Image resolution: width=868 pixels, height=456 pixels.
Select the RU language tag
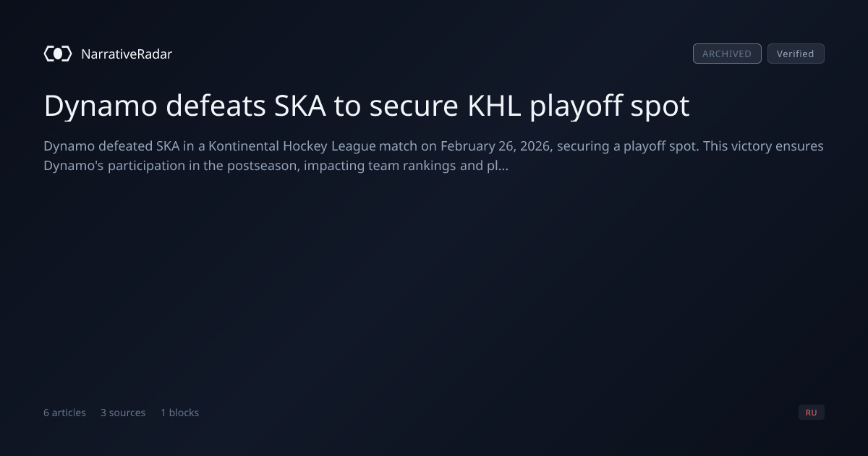coord(812,413)
